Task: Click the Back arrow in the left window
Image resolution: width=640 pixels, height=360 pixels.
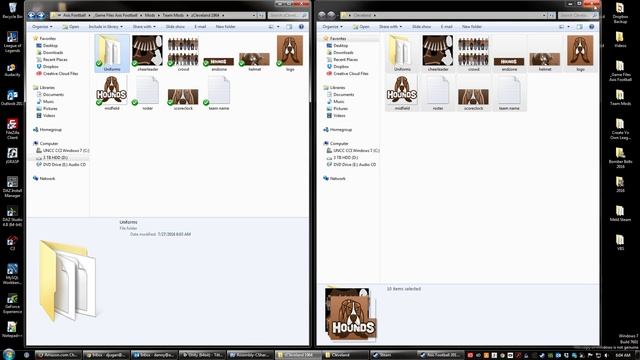Action: pyautogui.click(x=31, y=15)
